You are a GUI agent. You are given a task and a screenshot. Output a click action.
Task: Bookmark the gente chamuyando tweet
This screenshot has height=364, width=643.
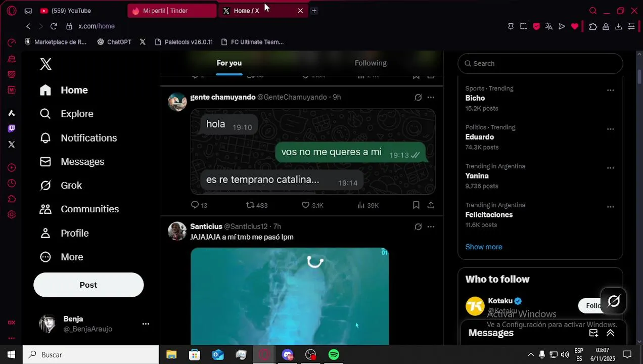pyautogui.click(x=416, y=205)
